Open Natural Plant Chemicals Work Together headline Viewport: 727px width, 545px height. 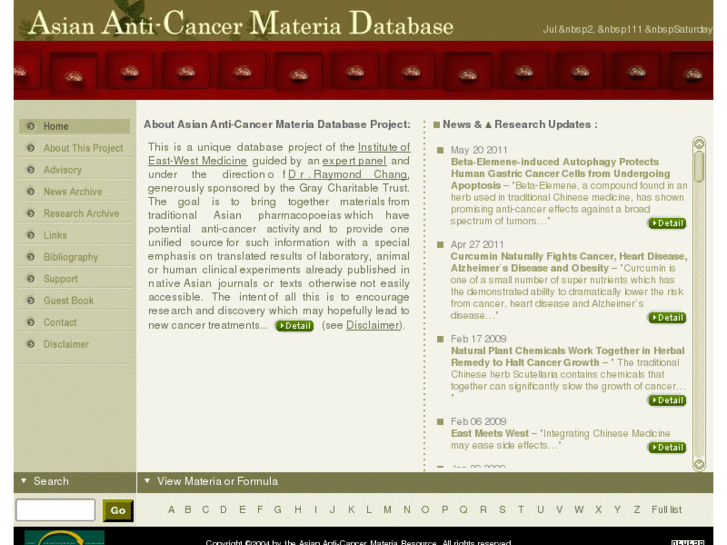(x=568, y=357)
